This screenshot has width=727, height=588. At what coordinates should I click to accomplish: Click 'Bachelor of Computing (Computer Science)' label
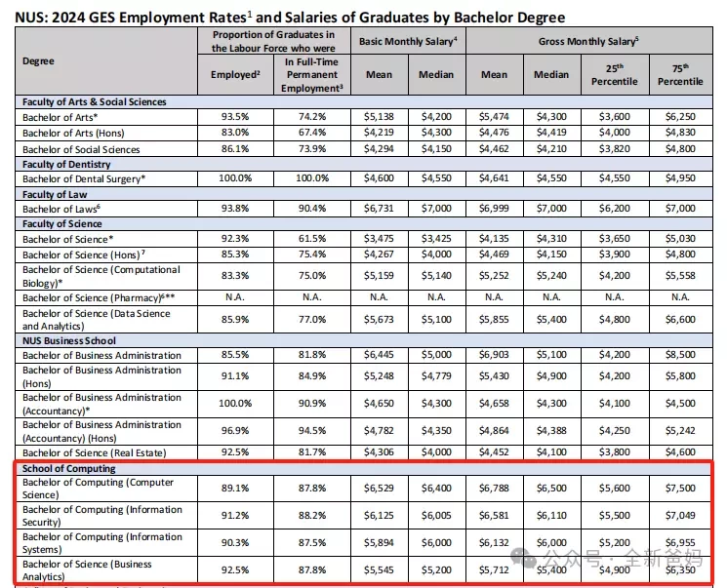(98, 489)
